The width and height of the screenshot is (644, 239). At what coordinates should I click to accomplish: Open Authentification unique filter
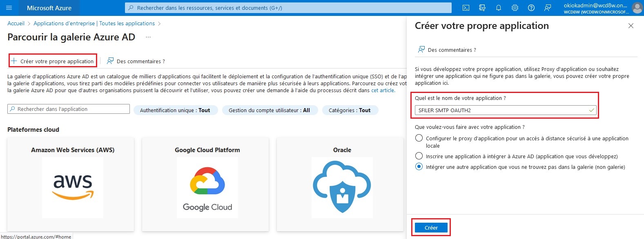coord(176,110)
